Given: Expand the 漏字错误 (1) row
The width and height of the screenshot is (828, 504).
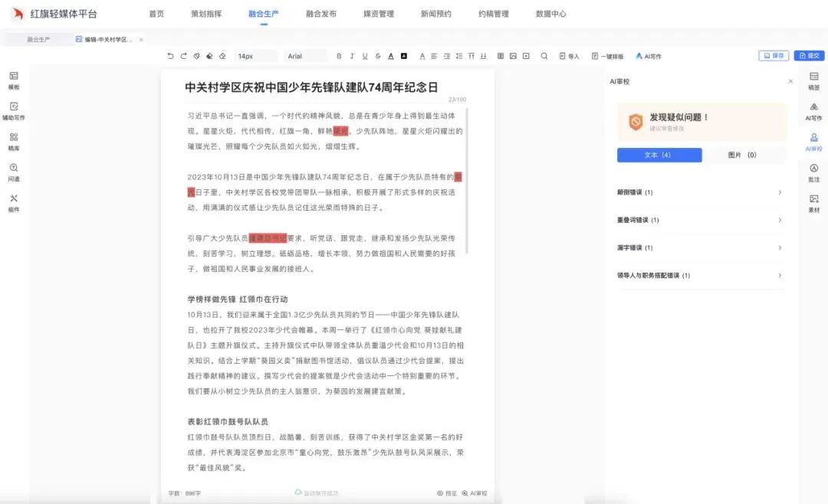Looking at the screenshot, I should (700, 247).
